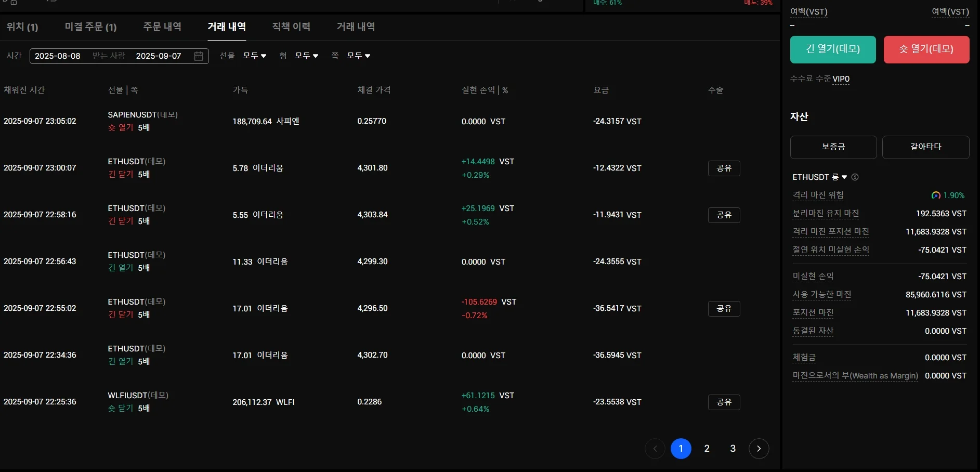The height and width of the screenshot is (472, 980).
Task: Open the ETHUSDT 롱 position selector
Action: pos(820,177)
